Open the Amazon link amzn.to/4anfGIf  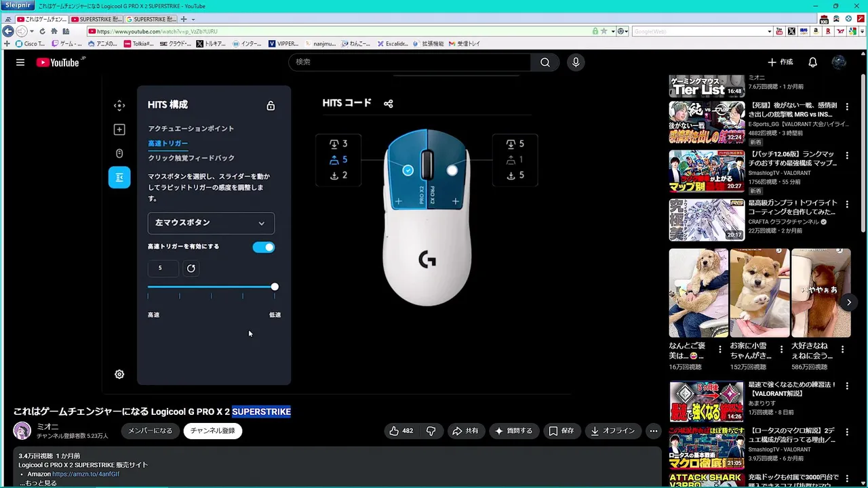(x=85, y=474)
